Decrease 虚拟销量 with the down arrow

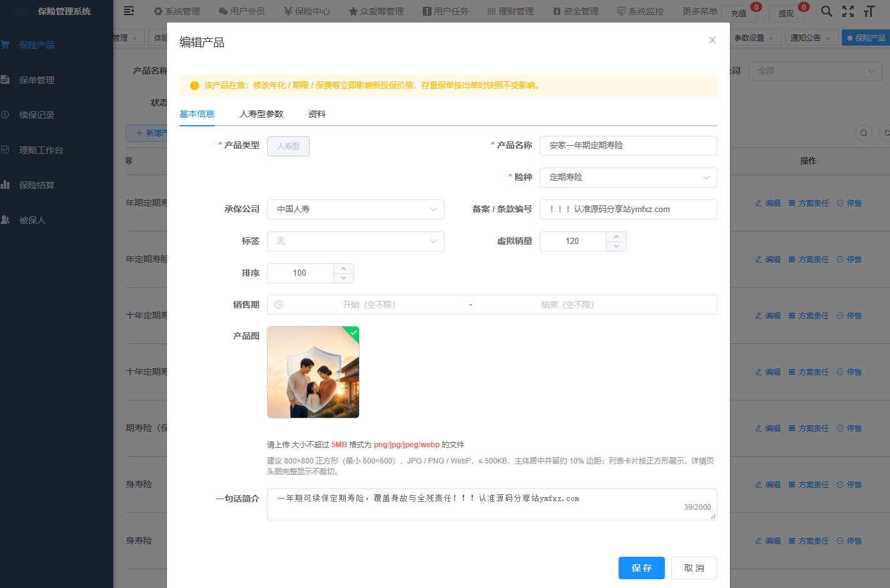pos(616,246)
